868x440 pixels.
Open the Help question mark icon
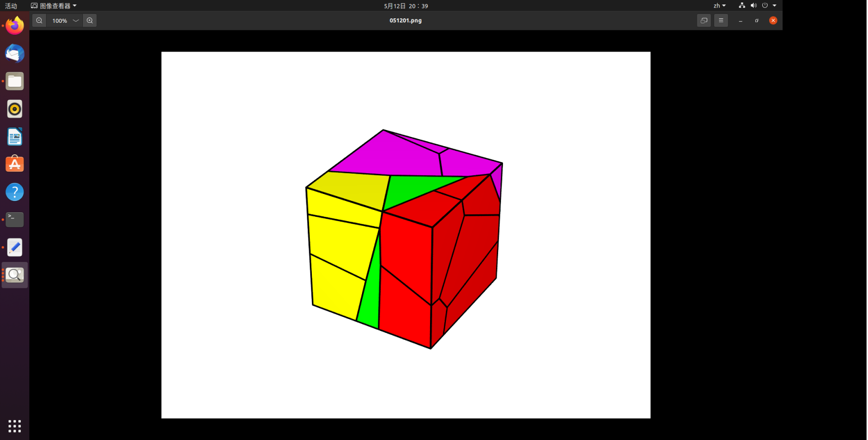tap(15, 192)
